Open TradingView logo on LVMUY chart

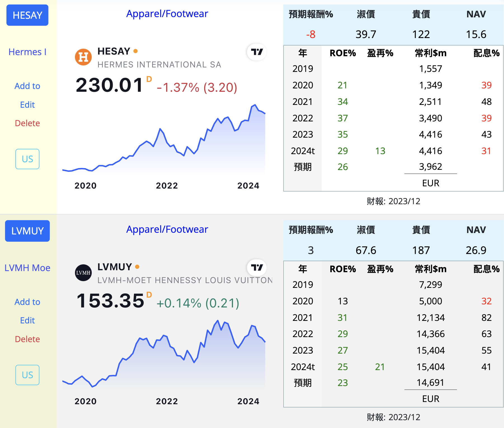[257, 268]
